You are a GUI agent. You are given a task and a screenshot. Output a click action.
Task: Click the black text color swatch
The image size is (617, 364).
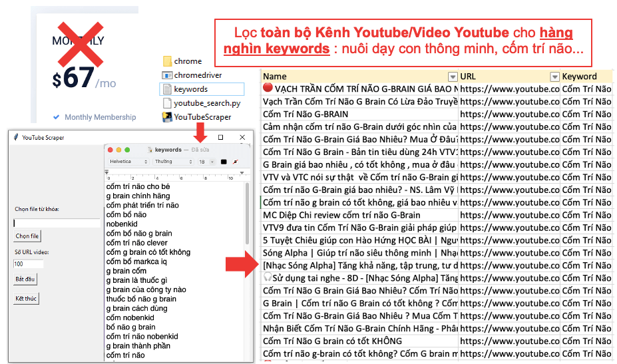tap(224, 162)
